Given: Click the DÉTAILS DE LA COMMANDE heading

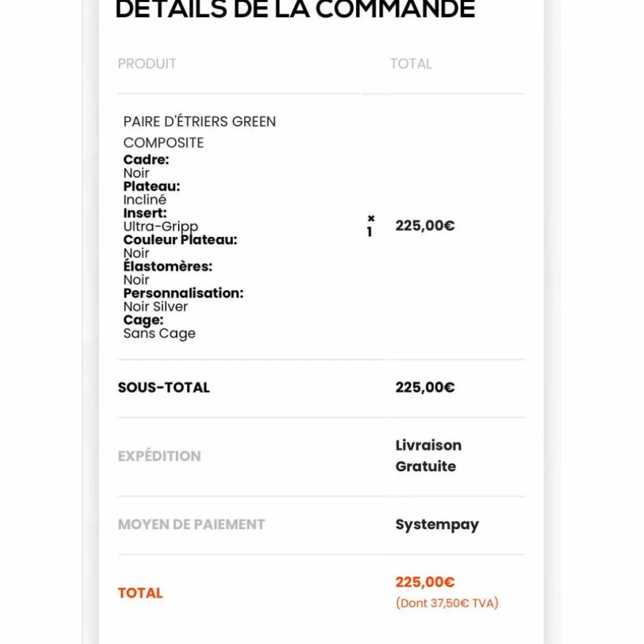Looking at the screenshot, I should [x=295, y=9].
